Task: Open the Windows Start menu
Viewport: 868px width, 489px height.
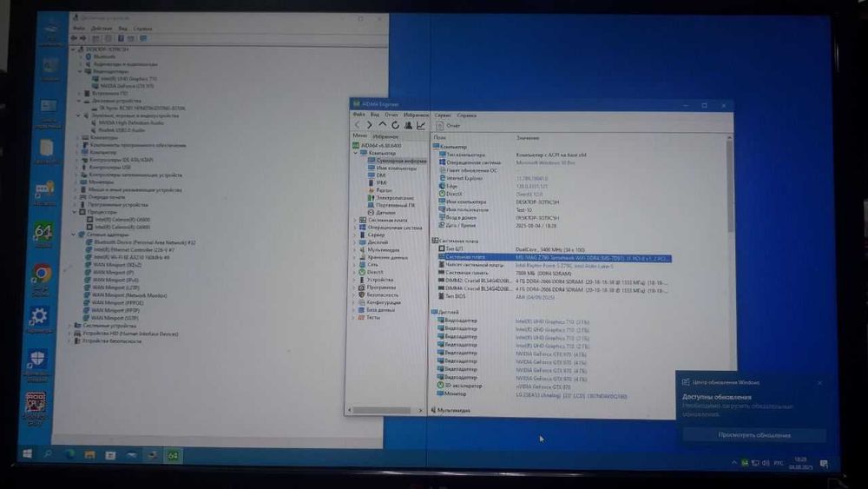Action: tap(27, 454)
